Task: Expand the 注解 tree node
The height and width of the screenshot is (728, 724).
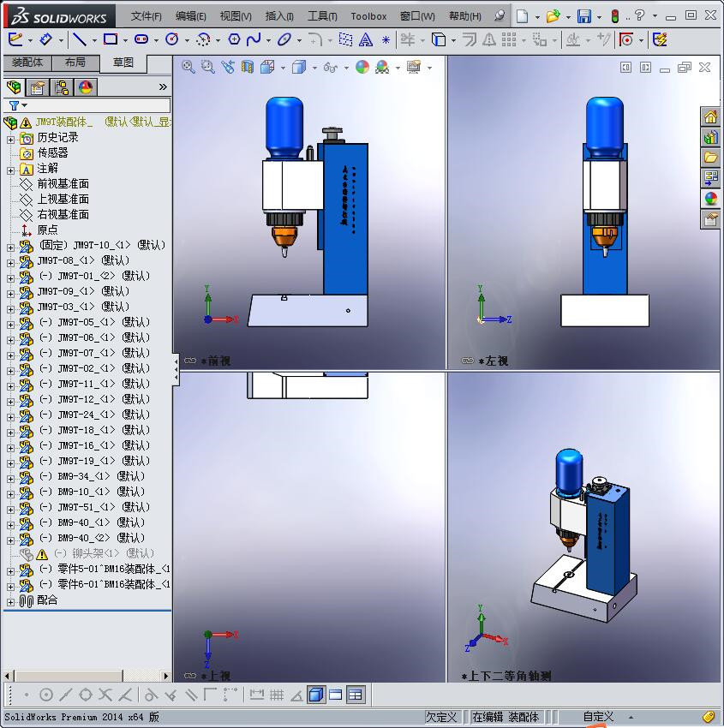Action: [10, 170]
